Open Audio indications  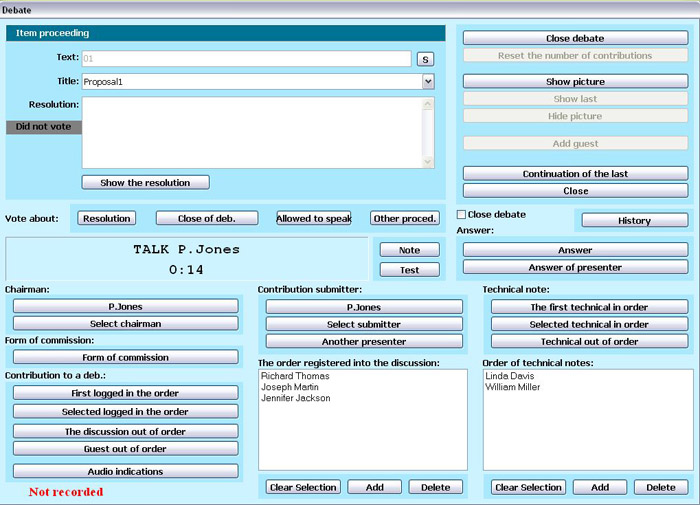click(x=126, y=471)
